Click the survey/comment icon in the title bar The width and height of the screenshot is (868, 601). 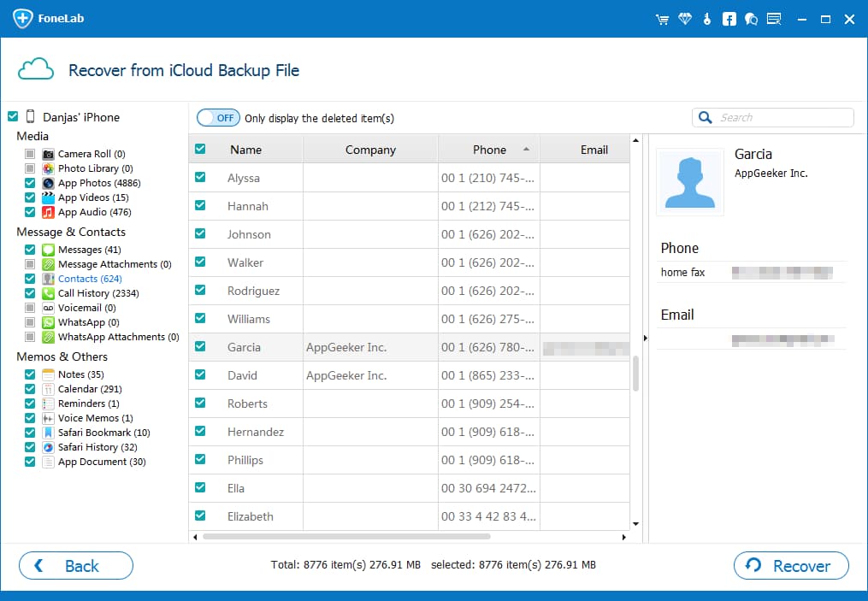point(774,18)
